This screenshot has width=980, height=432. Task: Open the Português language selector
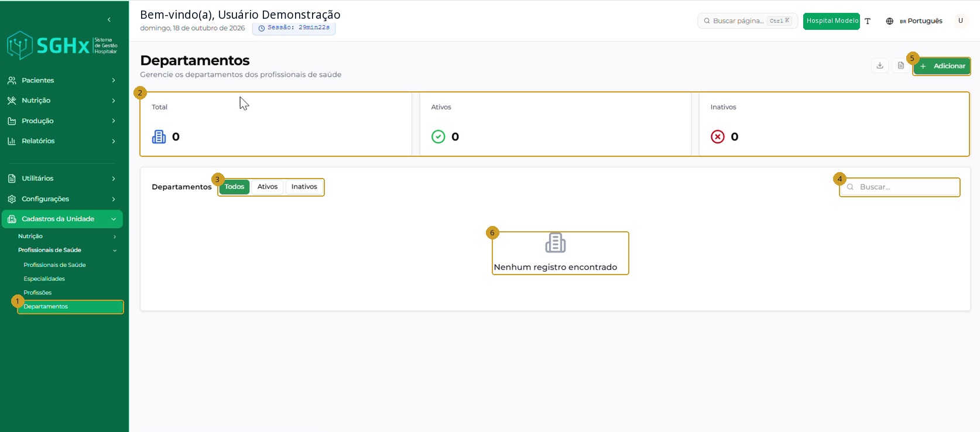click(921, 21)
